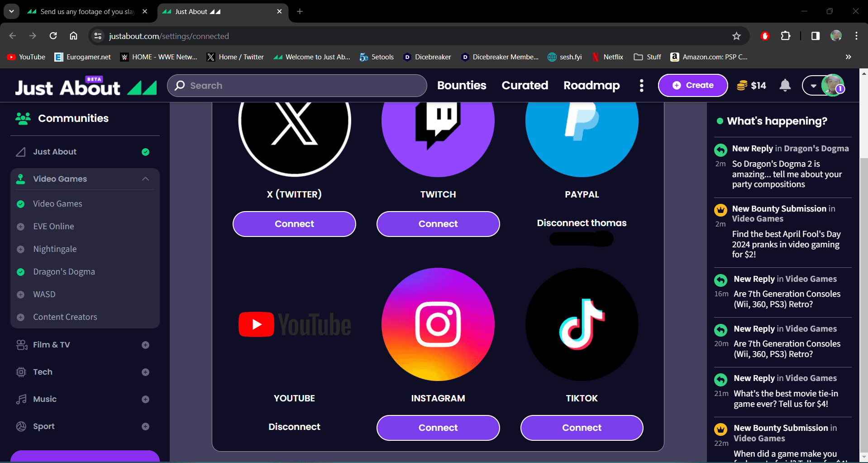Connect the TikTok account
This screenshot has height=463, width=868.
coord(582,428)
